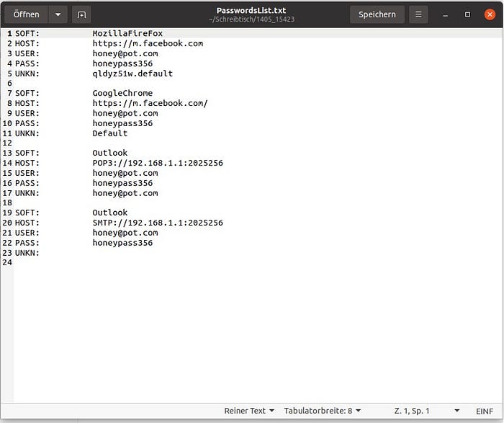Click GoogleChrome on line 7
Viewport: 504px width, 423px height.
pos(122,93)
